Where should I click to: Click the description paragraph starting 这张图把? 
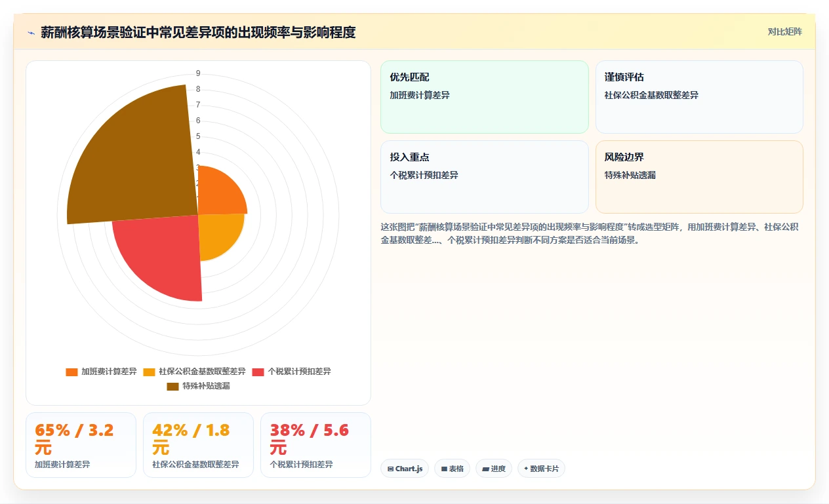[590, 233]
